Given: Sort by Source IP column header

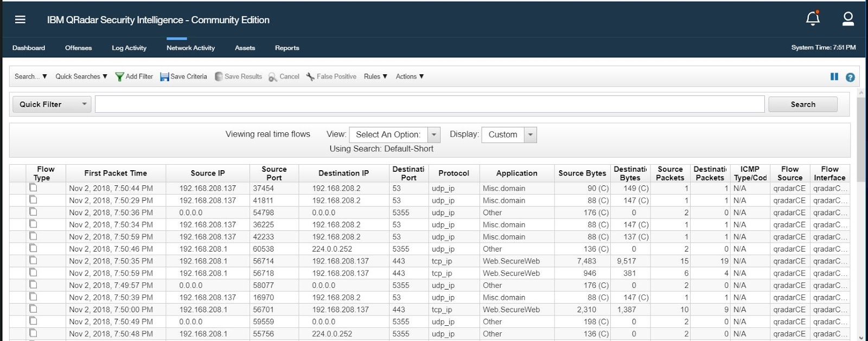Looking at the screenshot, I should click(208, 173).
